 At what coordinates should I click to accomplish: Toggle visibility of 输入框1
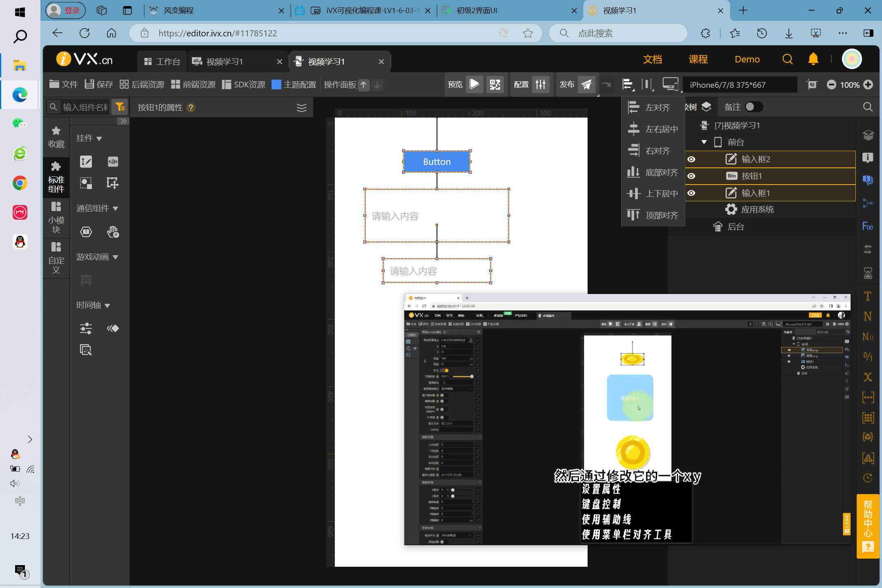click(x=691, y=193)
